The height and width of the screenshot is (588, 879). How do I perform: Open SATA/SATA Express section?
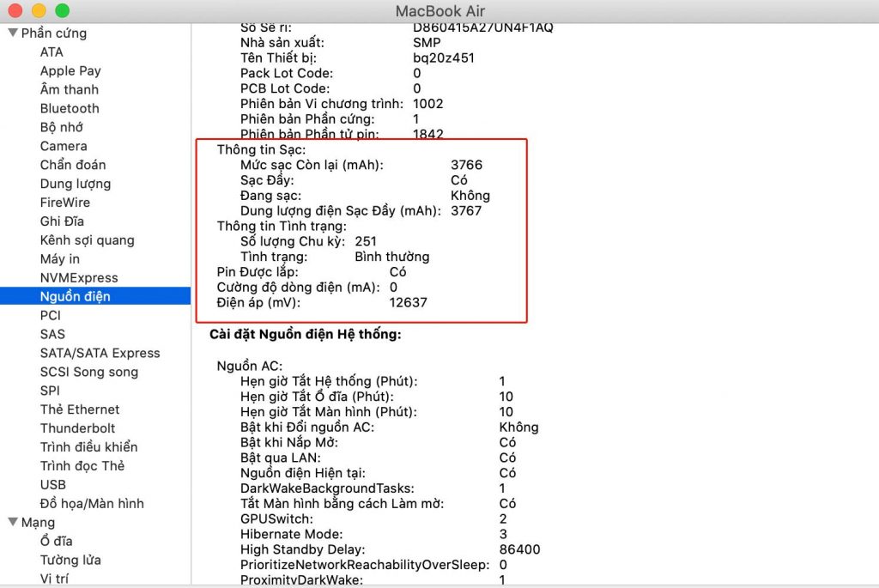coord(100,353)
